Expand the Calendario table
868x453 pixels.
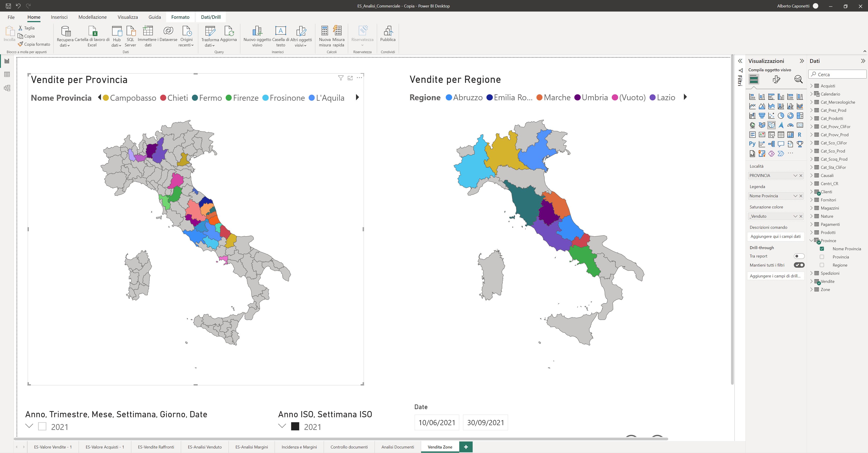pyautogui.click(x=811, y=94)
